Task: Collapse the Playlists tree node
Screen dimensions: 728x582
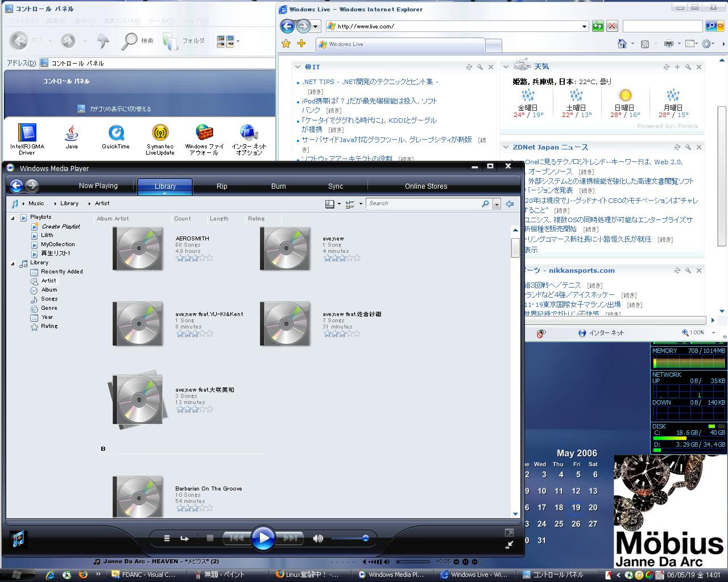Action: pyautogui.click(x=13, y=218)
